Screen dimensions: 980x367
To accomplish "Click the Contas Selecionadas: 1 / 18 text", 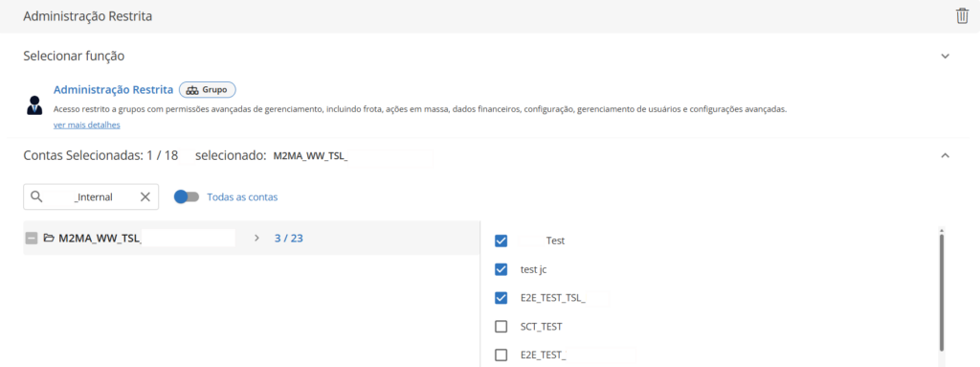I will 100,155.
